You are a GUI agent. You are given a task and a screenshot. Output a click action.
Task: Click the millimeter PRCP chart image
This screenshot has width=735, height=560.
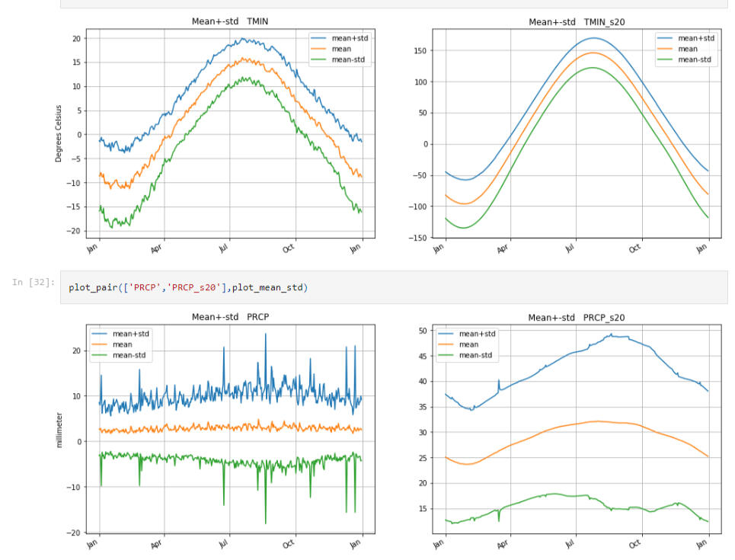click(228, 429)
